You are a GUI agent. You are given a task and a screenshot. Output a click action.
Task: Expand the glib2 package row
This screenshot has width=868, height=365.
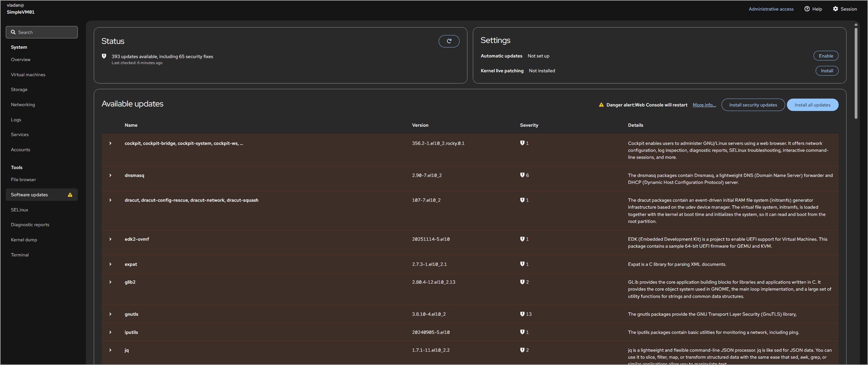tap(110, 282)
